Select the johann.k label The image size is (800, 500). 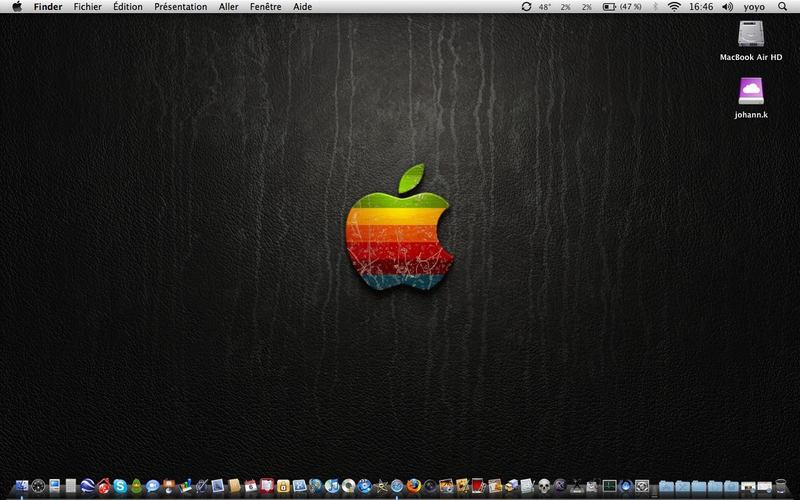coord(751,114)
